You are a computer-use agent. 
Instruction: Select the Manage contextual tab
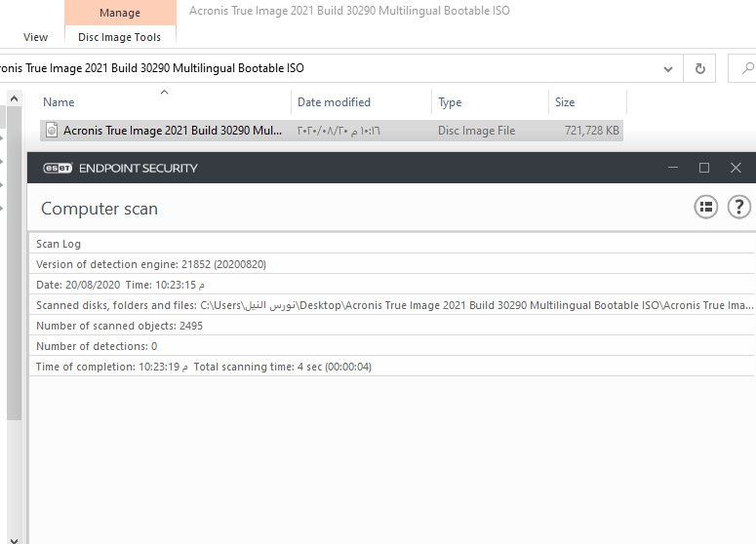pos(120,13)
